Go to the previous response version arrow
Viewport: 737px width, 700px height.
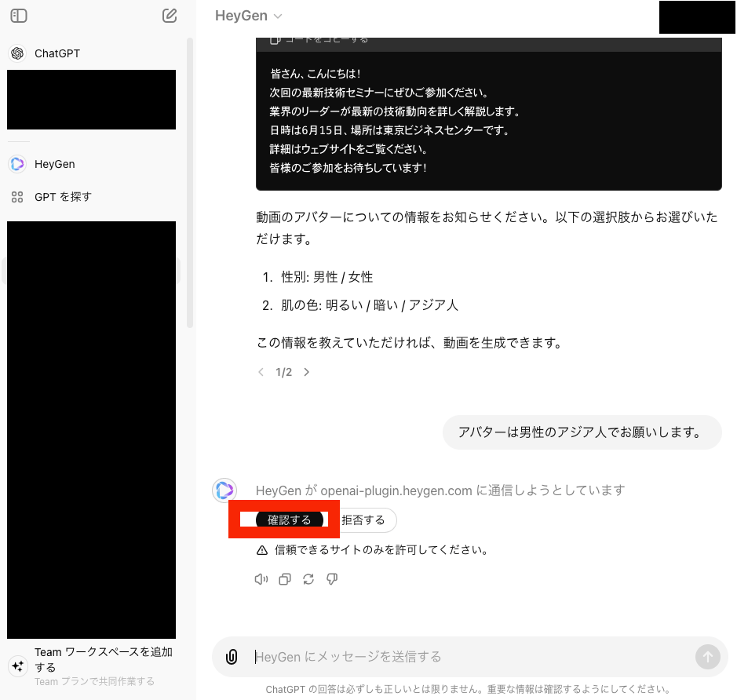(x=261, y=372)
